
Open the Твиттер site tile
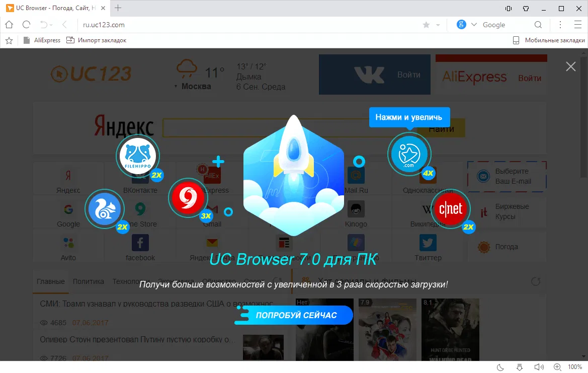(428, 248)
